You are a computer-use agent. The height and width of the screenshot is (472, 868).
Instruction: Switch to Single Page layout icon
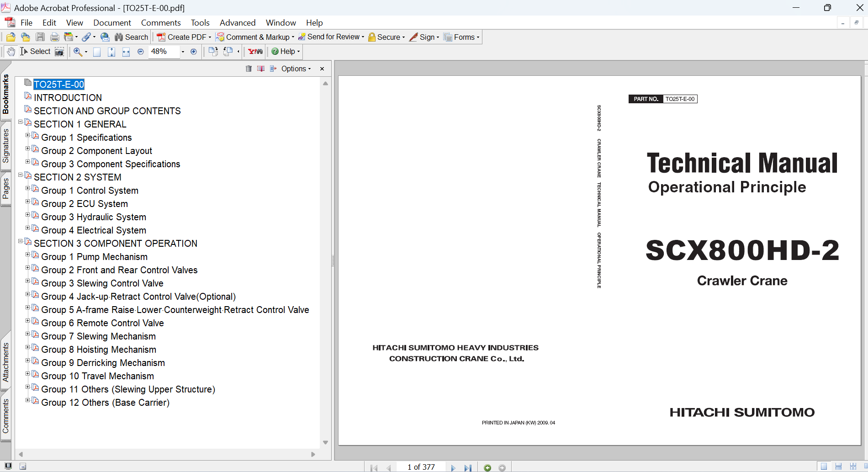tap(824, 467)
